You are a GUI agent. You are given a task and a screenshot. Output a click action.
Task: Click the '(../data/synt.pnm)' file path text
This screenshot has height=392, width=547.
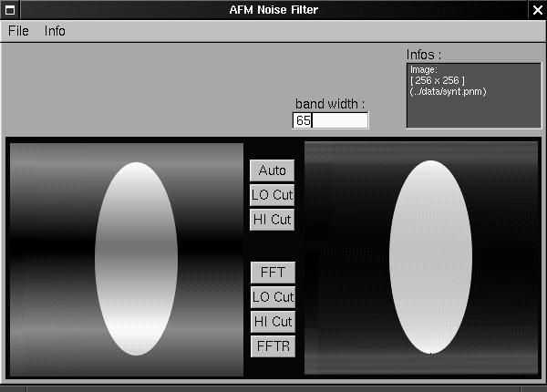point(449,92)
